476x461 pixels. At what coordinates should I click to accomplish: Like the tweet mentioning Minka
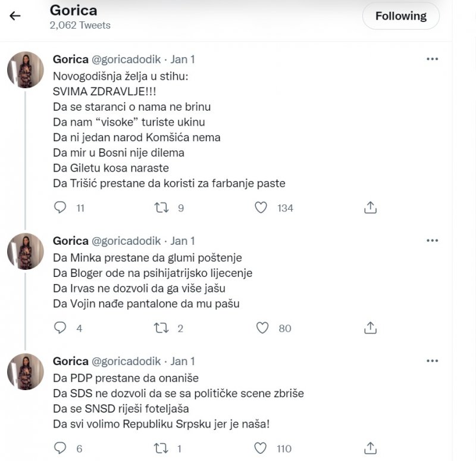[261, 328]
